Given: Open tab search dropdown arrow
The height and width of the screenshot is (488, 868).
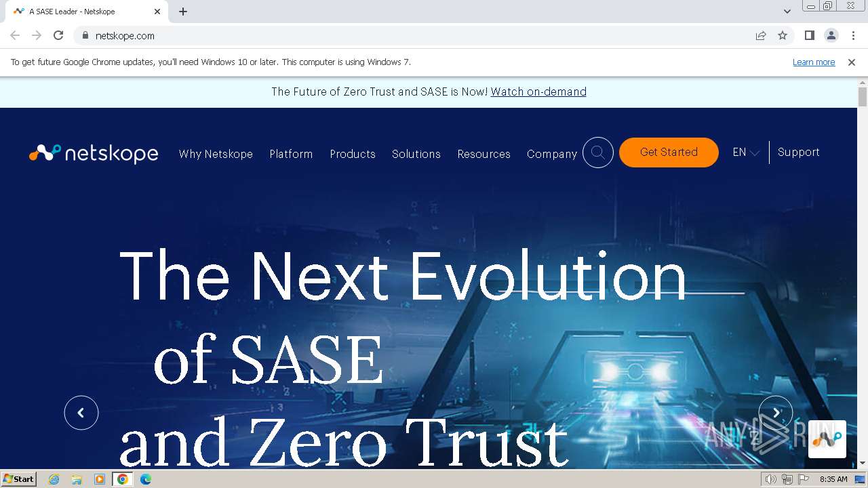Looking at the screenshot, I should tap(787, 12).
